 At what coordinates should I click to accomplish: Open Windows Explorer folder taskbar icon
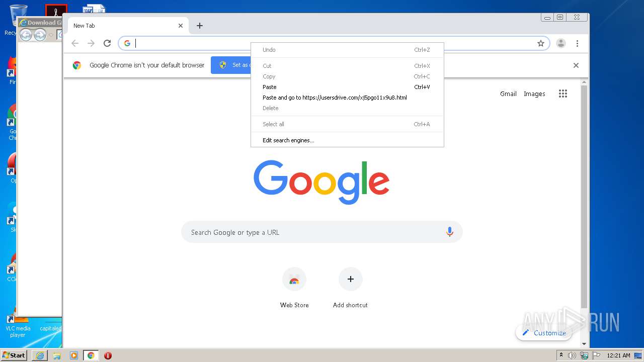click(57, 355)
